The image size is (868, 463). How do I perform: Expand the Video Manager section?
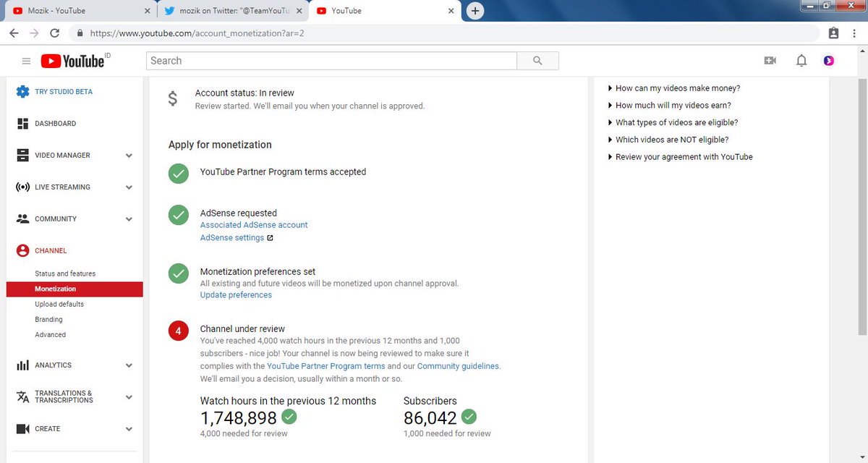coord(129,156)
